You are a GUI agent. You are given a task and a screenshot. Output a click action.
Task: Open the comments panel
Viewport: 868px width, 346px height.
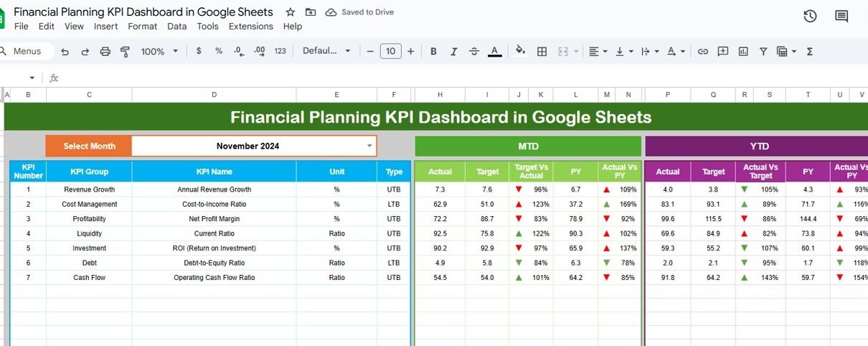pos(841,17)
